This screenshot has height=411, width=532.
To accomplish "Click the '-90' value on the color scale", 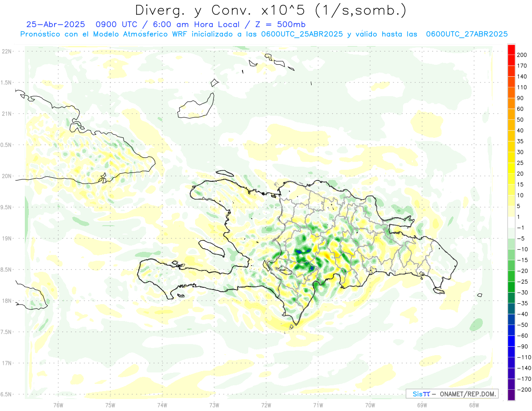I will pyautogui.click(x=522, y=346).
